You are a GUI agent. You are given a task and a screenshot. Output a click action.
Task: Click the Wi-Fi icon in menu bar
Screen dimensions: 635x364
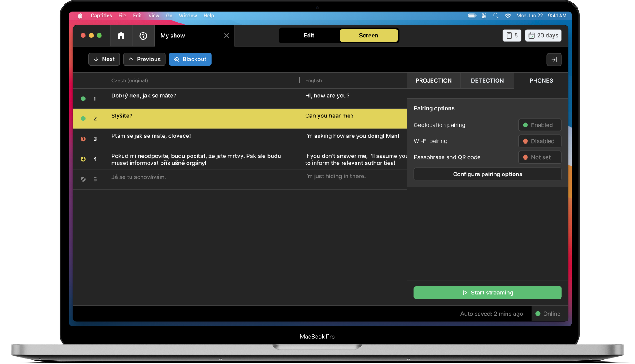point(508,16)
